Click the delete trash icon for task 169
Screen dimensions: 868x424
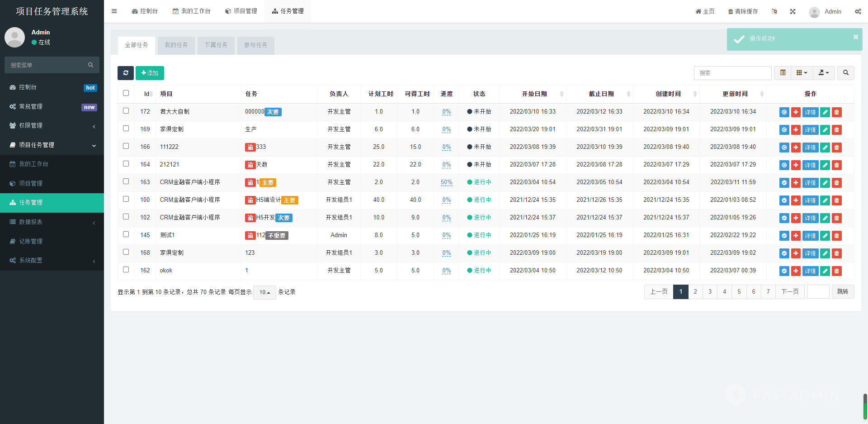837,129
